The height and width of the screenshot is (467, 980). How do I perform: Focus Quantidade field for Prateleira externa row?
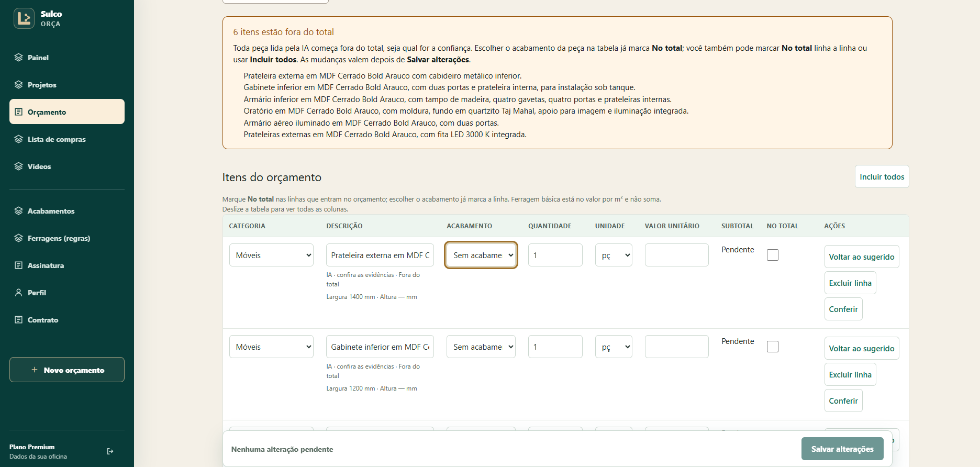pyautogui.click(x=555, y=255)
